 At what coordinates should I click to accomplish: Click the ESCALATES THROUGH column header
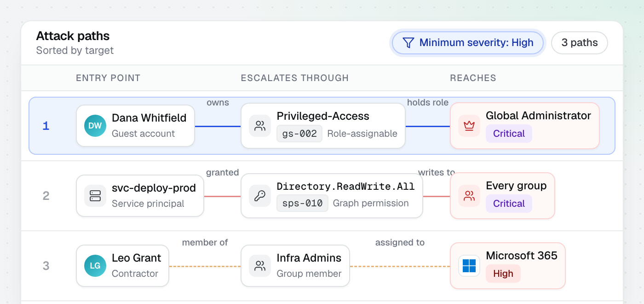[295, 78]
